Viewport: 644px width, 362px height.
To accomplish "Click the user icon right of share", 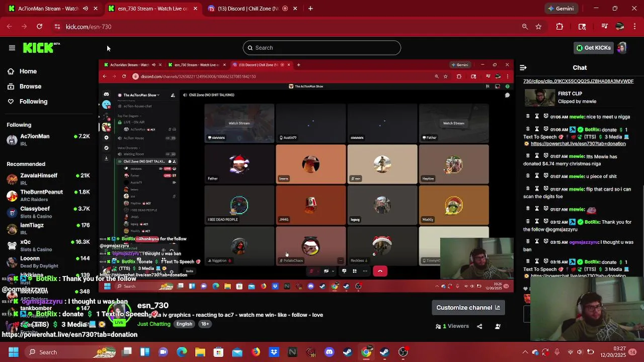I will coord(498,326).
